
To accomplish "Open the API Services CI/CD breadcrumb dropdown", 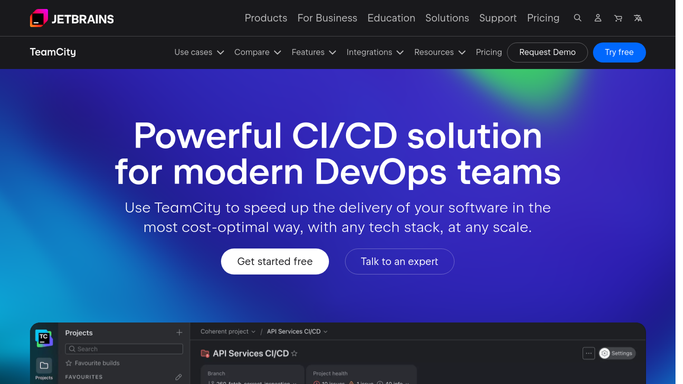I will 297,332.
